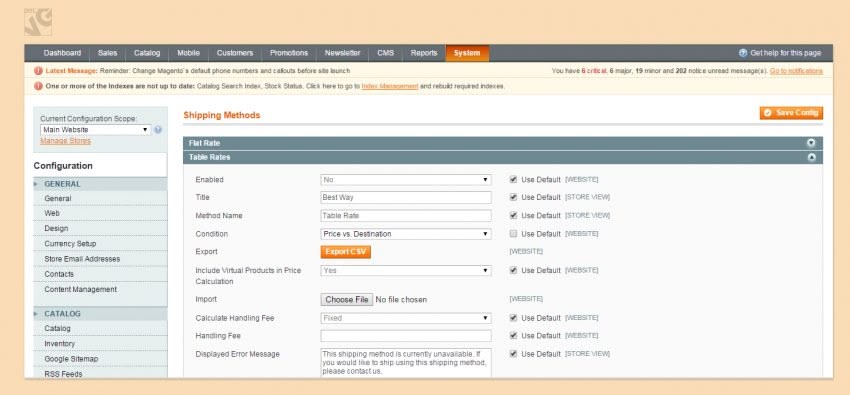Open the Calculate Handling Fee dropdown
Screen dimensions: 850x395
click(x=405, y=318)
